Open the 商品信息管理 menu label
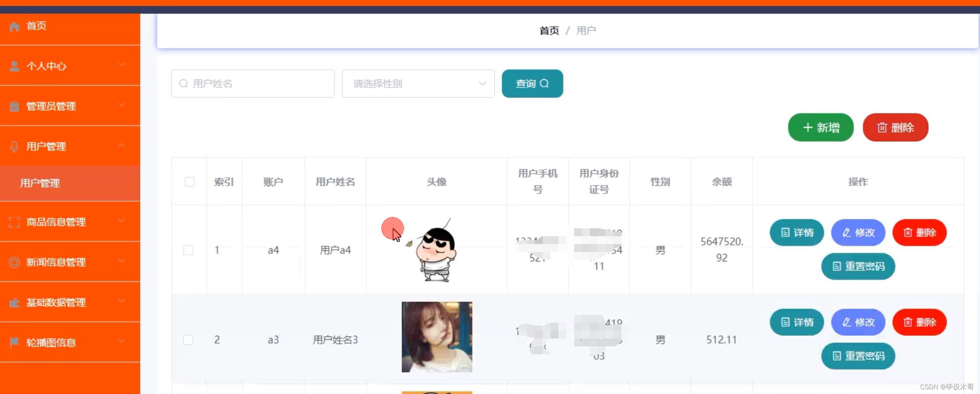The image size is (980, 394). [56, 222]
